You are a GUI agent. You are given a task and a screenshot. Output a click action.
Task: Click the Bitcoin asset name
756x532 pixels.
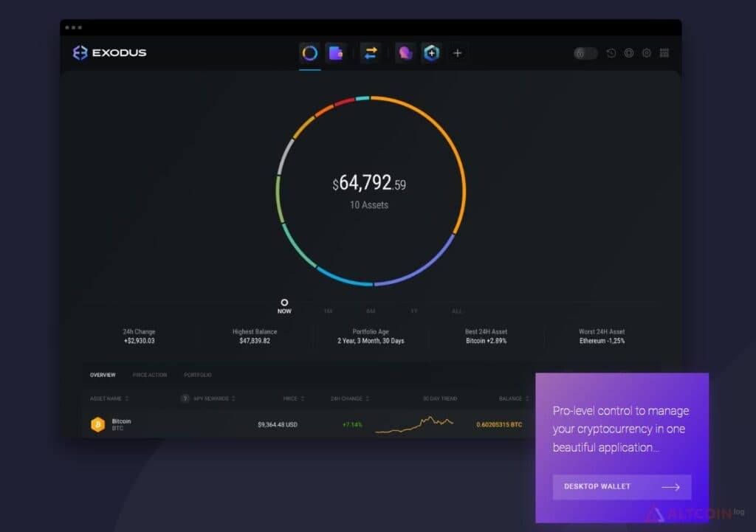pyautogui.click(x=121, y=421)
